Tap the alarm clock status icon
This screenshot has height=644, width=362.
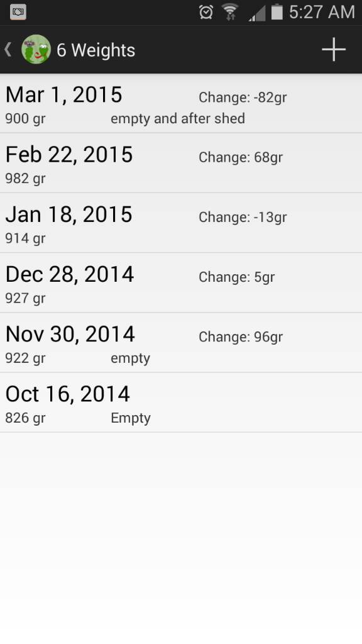click(206, 13)
